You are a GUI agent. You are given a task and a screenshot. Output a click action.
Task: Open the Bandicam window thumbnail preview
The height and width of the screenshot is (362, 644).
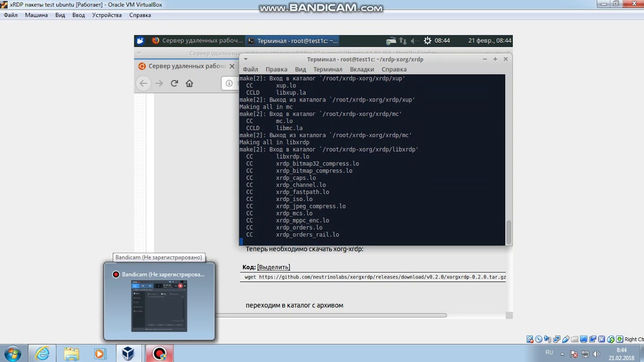pos(159,306)
